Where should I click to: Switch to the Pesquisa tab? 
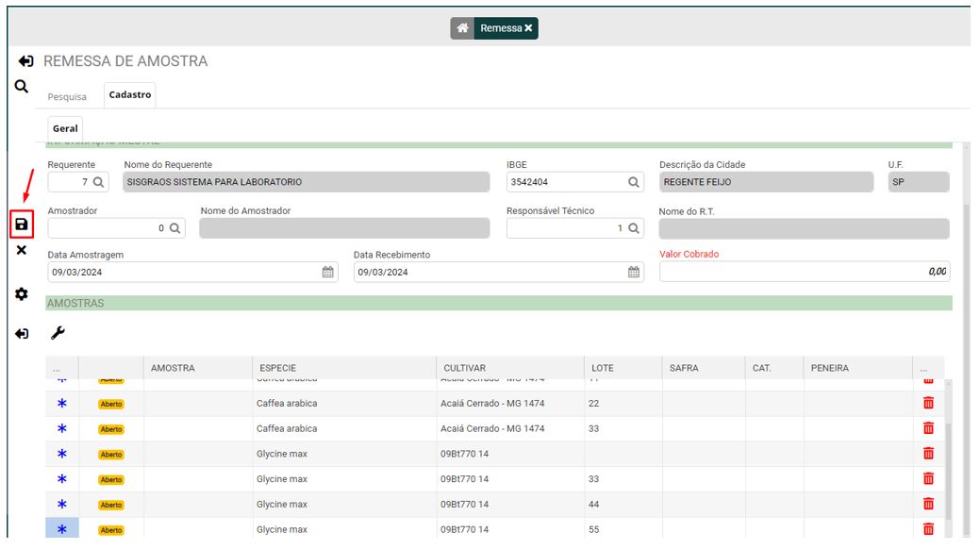click(x=67, y=96)
